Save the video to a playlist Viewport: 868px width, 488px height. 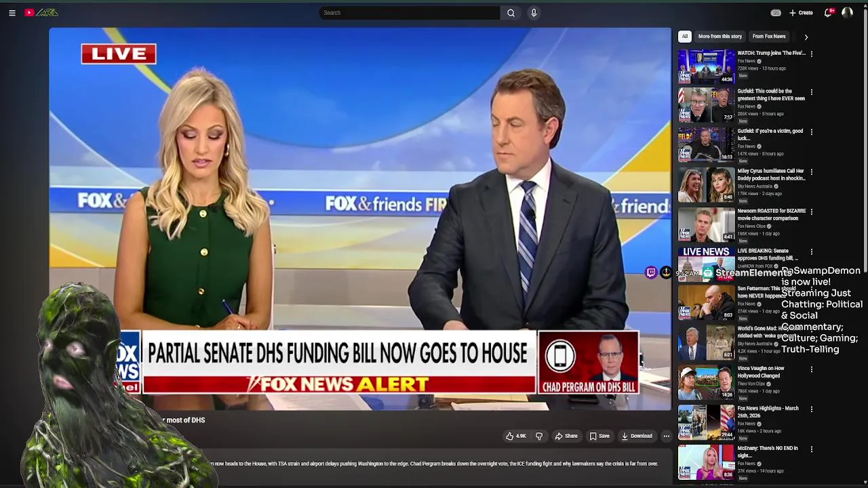coord(599,436)
